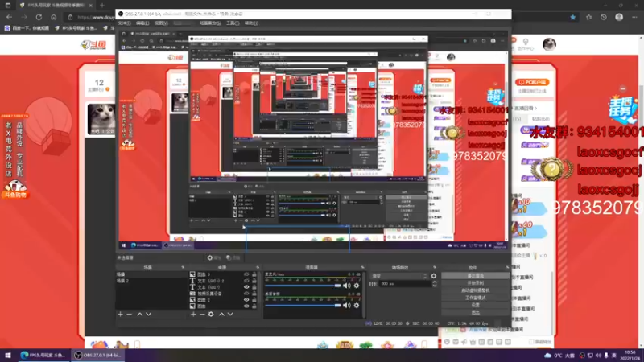Image resolution: width=644 pixels, height=362 pixels.
Task: Select 场景 2 in the Scenes list
Action: (x=151, y=281)
